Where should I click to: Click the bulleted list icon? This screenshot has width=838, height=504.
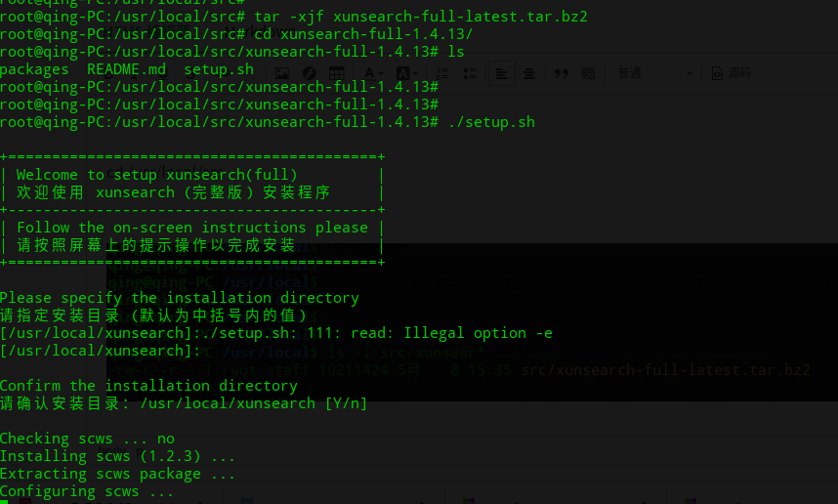click(x=470, y=73)
